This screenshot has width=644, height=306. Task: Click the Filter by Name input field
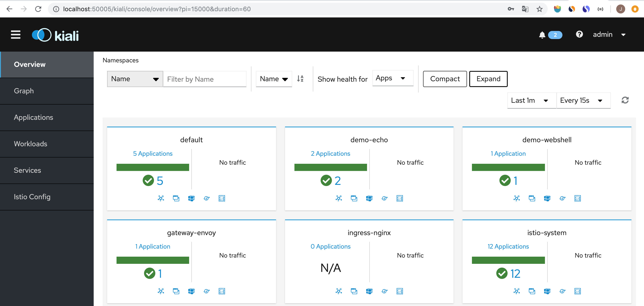205,79
